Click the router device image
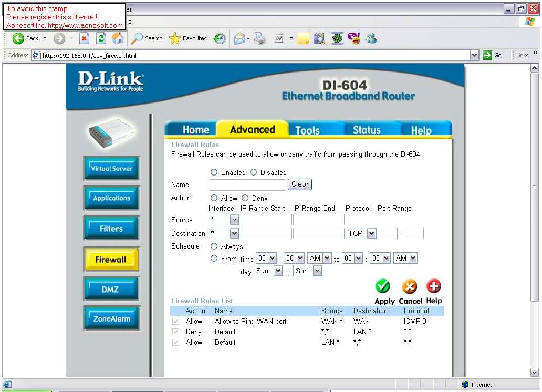Viewport: 542px width, 392px height. tap(111, 133)
